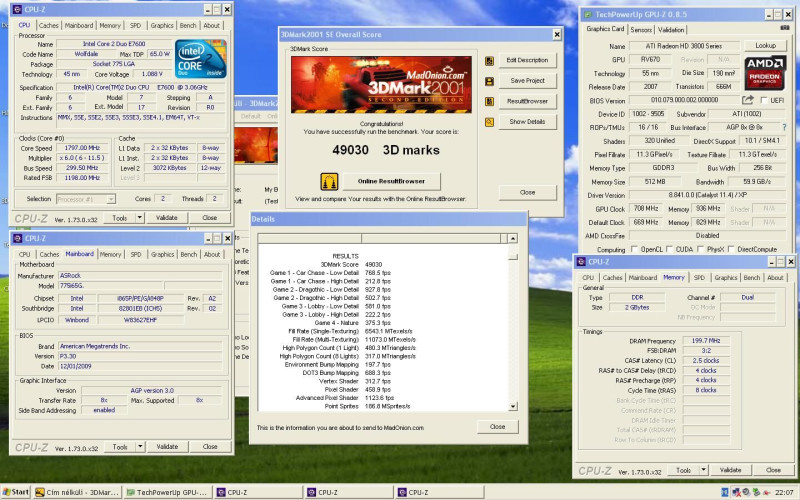Click up arrow of Details scrollbar

pos(513,238)
